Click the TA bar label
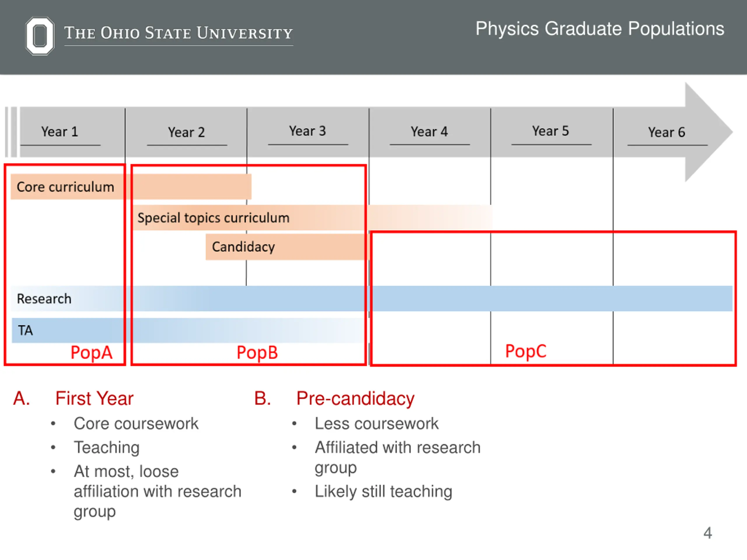 (25, 330)
